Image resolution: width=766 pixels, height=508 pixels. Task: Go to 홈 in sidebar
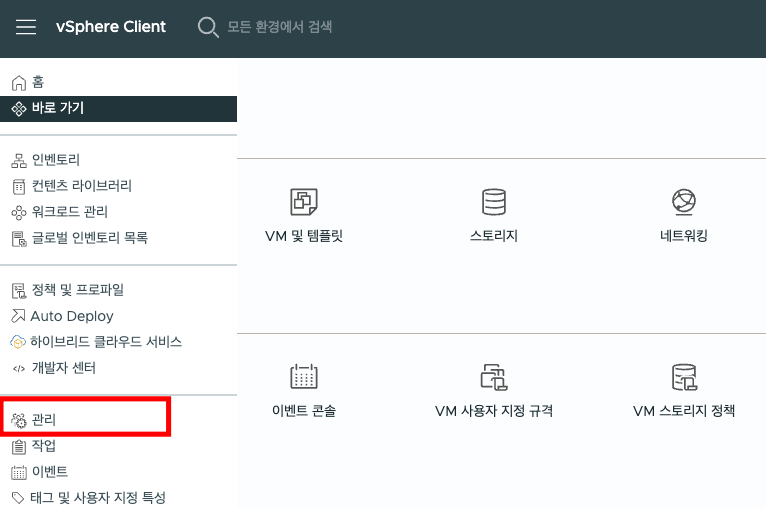(38, 82)
